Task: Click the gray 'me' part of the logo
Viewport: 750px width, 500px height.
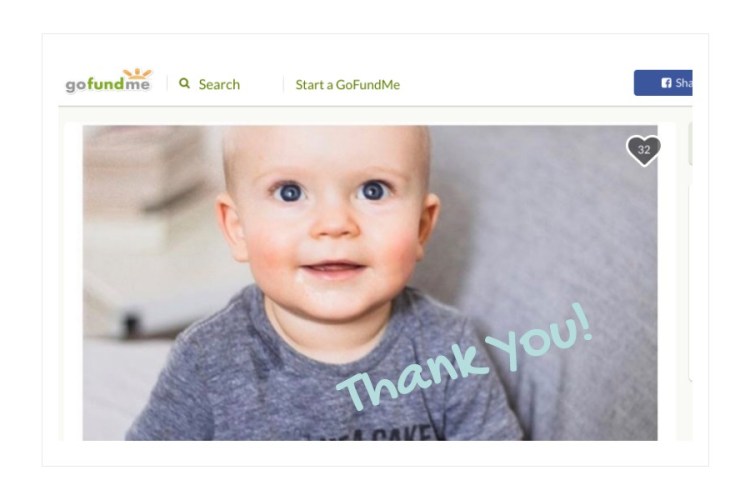Action: 137,85
